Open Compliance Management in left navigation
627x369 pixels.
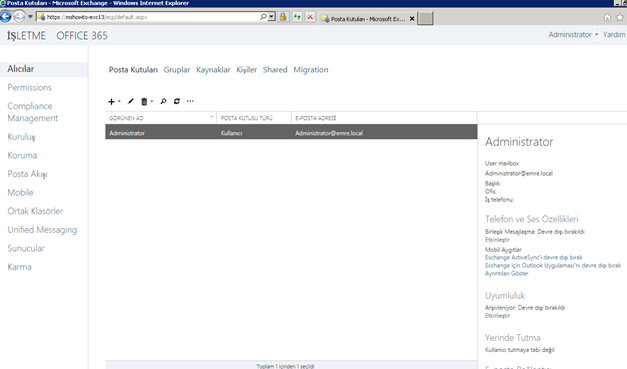[x=33, y=112]
